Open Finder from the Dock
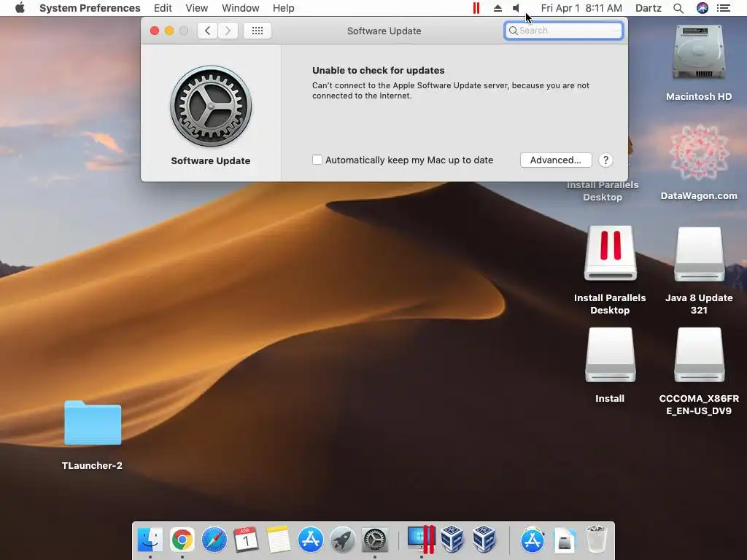The height and width of the screenshot is (560, 747). click(x=150, y=540)
